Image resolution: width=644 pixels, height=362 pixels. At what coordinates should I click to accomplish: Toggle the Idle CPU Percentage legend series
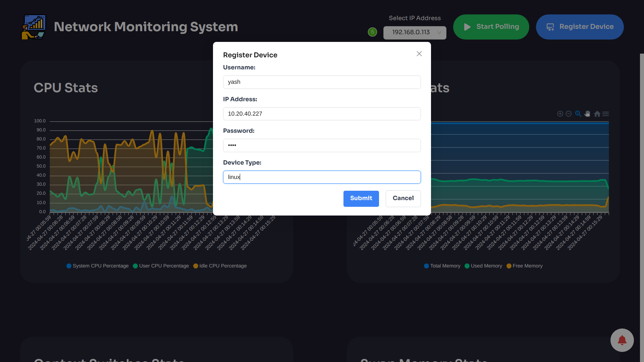(220, 266)
